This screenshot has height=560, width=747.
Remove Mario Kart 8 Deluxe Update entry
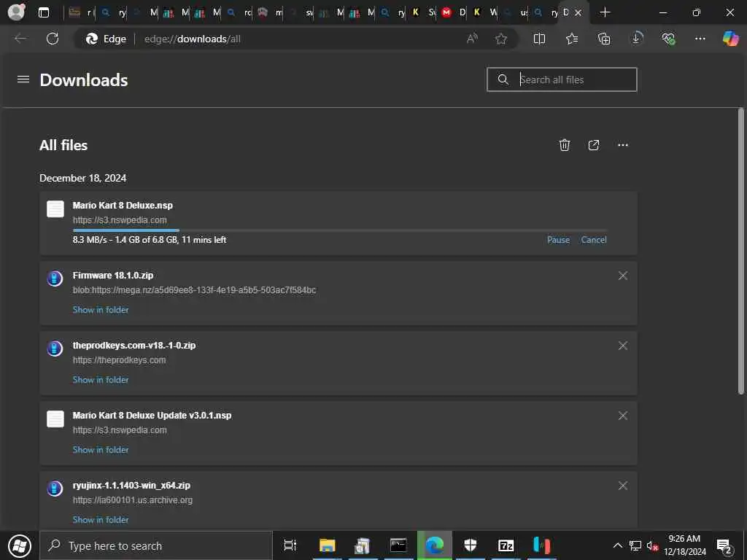623,416
